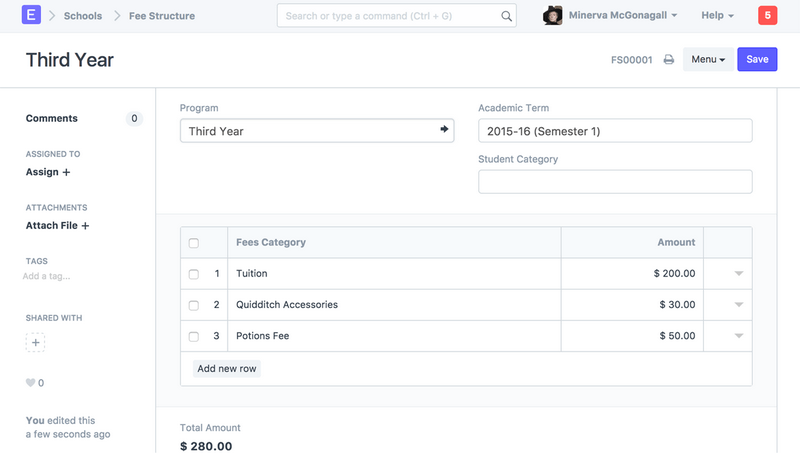Viewport: 800px width, 453px height.
Task: Open the Help menu
Action: 717,16
